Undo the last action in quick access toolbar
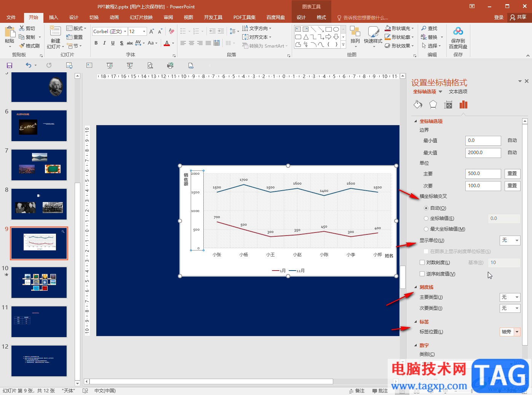This screenshot has width=532, height=395. (x=29, y=65)
